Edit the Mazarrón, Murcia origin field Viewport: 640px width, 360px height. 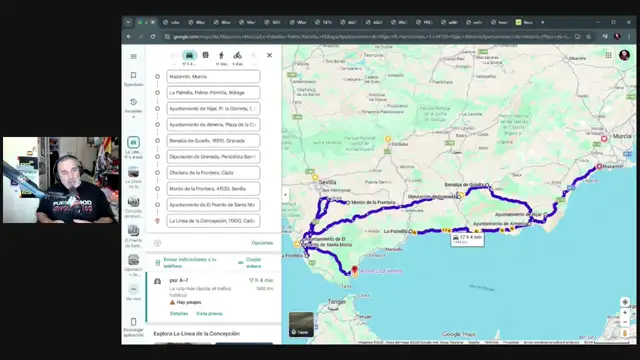click(x=213, y=76)
